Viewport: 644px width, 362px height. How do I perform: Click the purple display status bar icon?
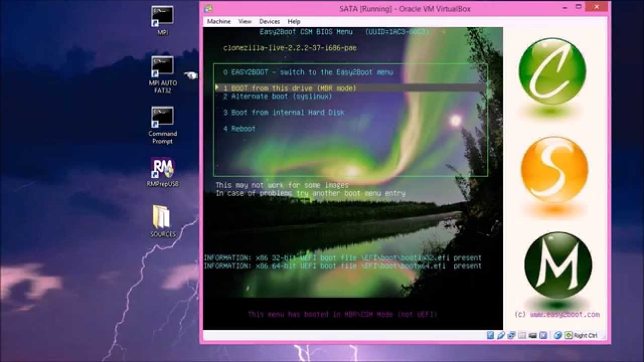tap(543, 335)
